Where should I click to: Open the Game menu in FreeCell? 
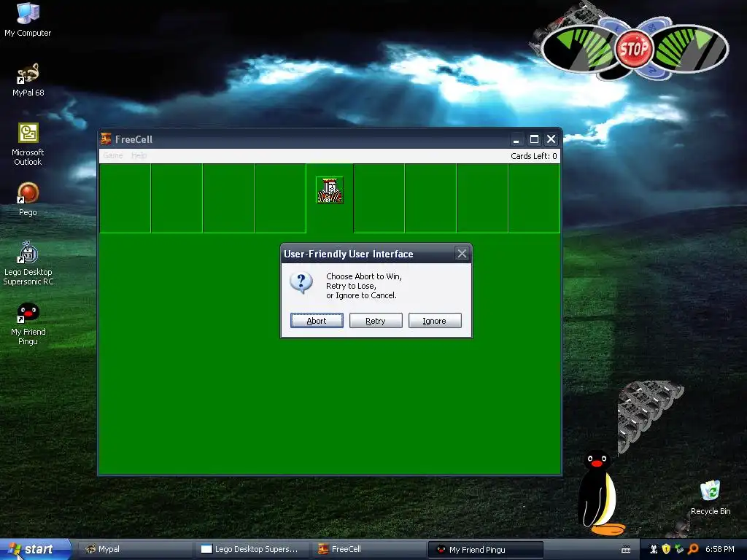(113, 155)
